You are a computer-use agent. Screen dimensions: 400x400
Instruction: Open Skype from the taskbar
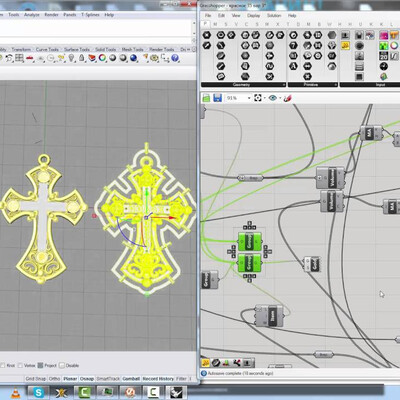(38, 393)
